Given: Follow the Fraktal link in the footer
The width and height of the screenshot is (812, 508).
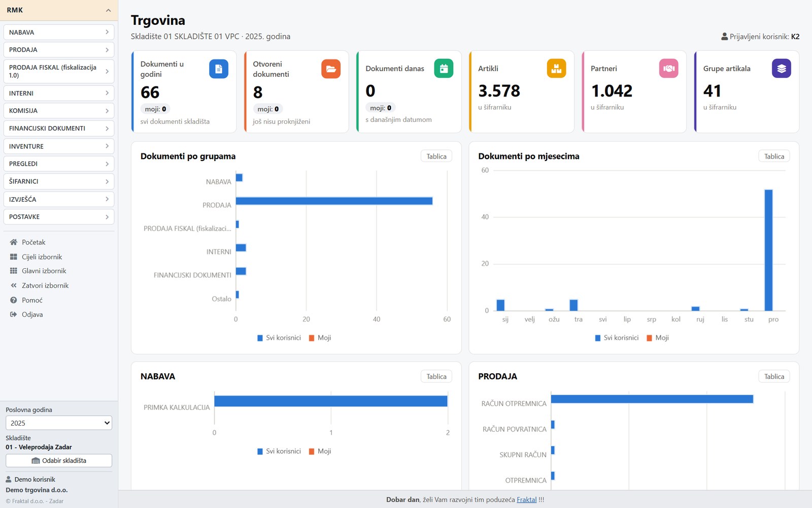Looking at the screenshot, I should (x=526, y=500).
